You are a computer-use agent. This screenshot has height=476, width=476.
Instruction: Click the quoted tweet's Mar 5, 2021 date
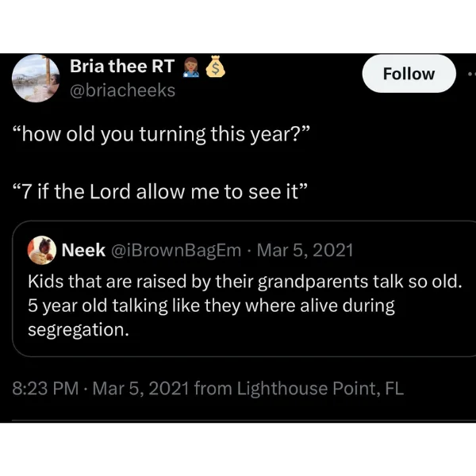pyautogui.click(x=305, y=251)
